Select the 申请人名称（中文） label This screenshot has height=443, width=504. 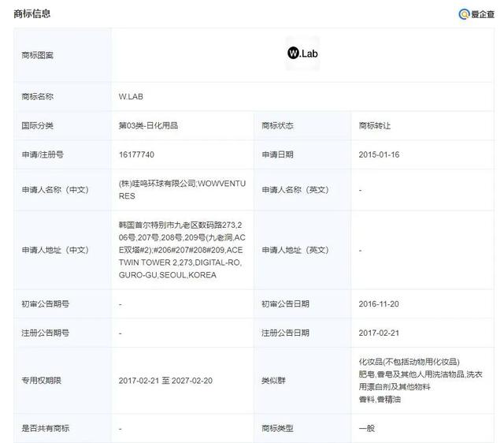[55, 190]
